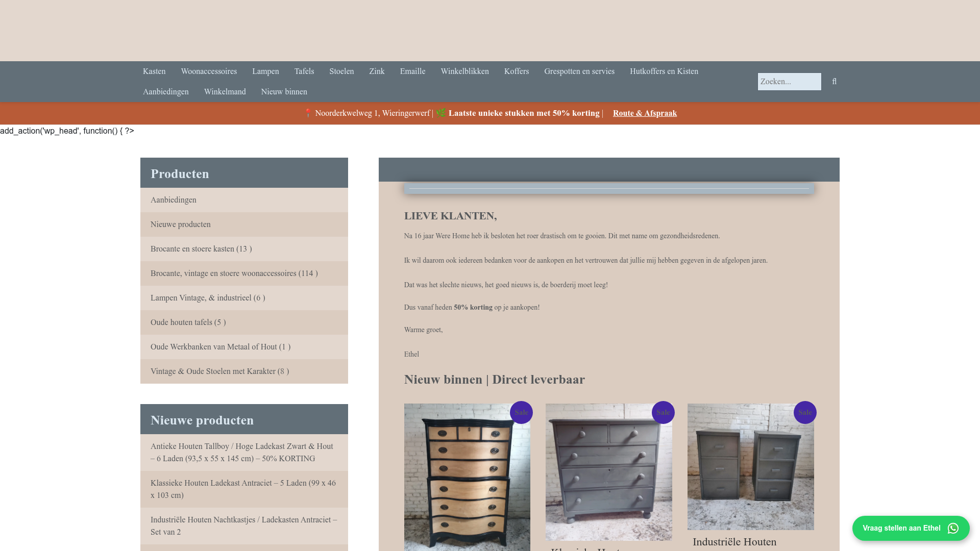Open the Emaille category
Image resolution: width=980 pixels, height=551 pixels.
(x=412, y=71)
